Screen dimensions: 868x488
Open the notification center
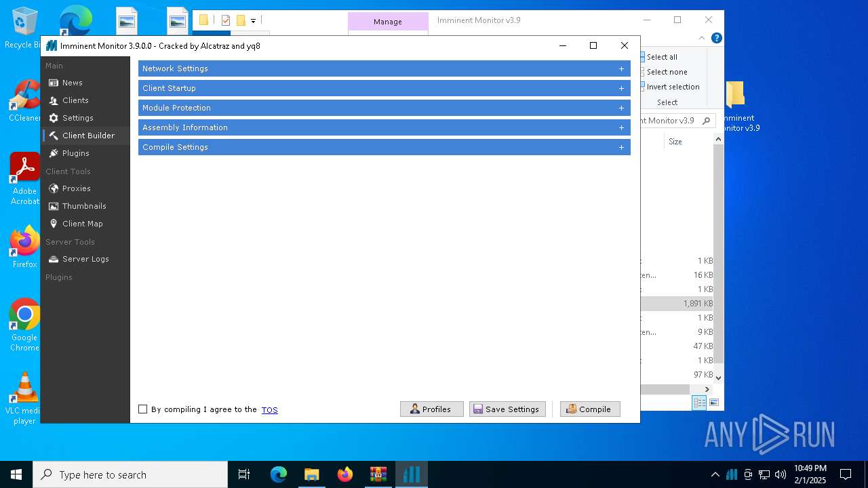click(x=846, y=474)
